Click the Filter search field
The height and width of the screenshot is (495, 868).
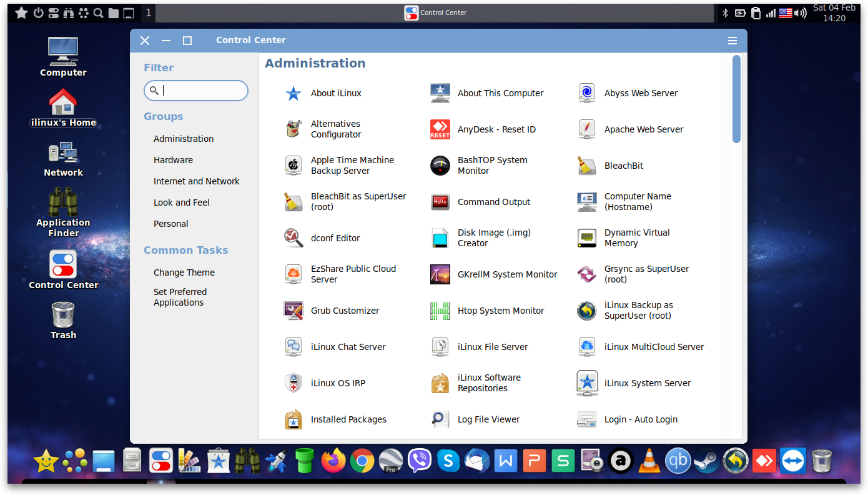196,91
